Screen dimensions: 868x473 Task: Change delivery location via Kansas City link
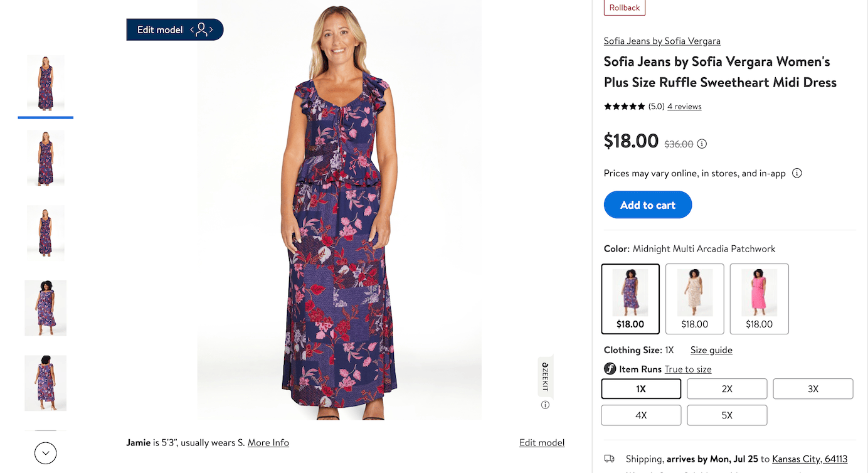pos(809,459)
